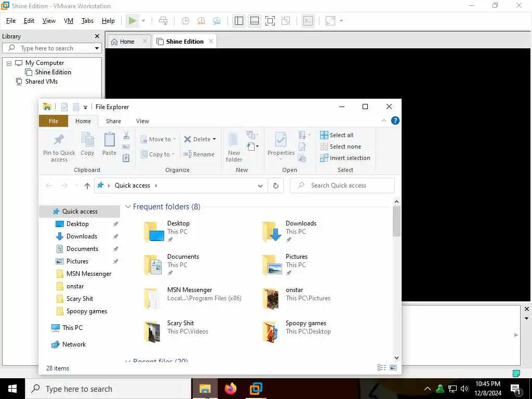Toggle the library sidebar view icon

(239, 21)
